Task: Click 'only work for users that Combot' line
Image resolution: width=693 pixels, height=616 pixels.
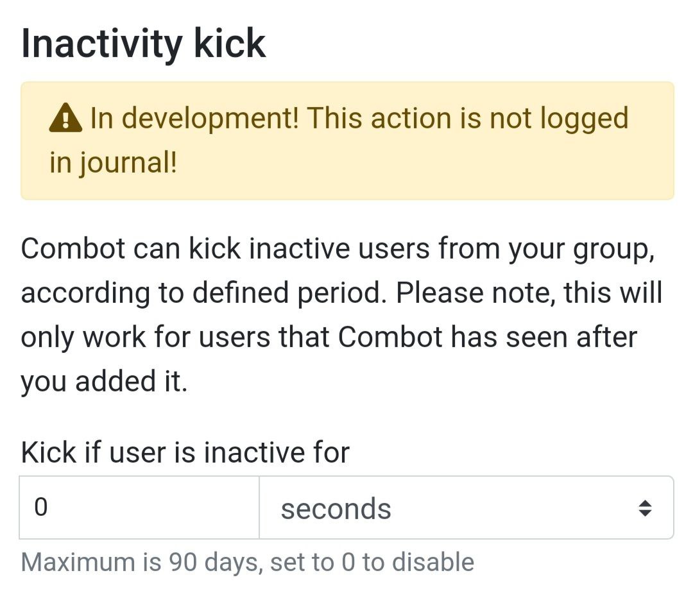Action: (x=232, y=337)
